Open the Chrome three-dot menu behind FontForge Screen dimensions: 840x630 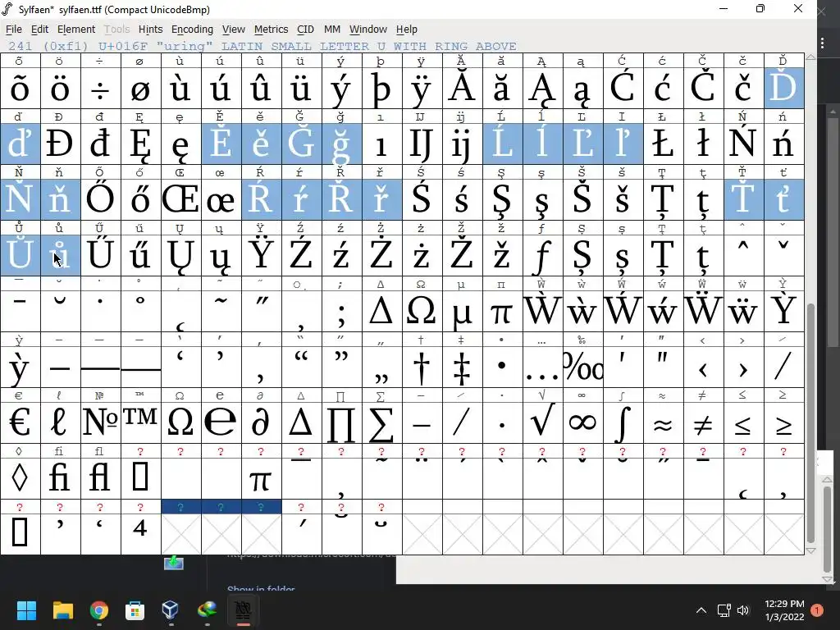(x=822, y=44)
